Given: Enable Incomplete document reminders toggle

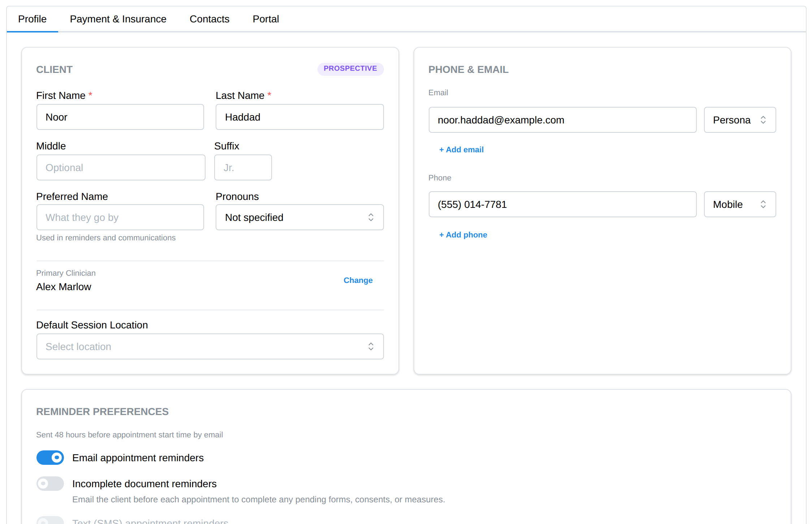Looking at the screenshot, I should (x=50, y=484).
